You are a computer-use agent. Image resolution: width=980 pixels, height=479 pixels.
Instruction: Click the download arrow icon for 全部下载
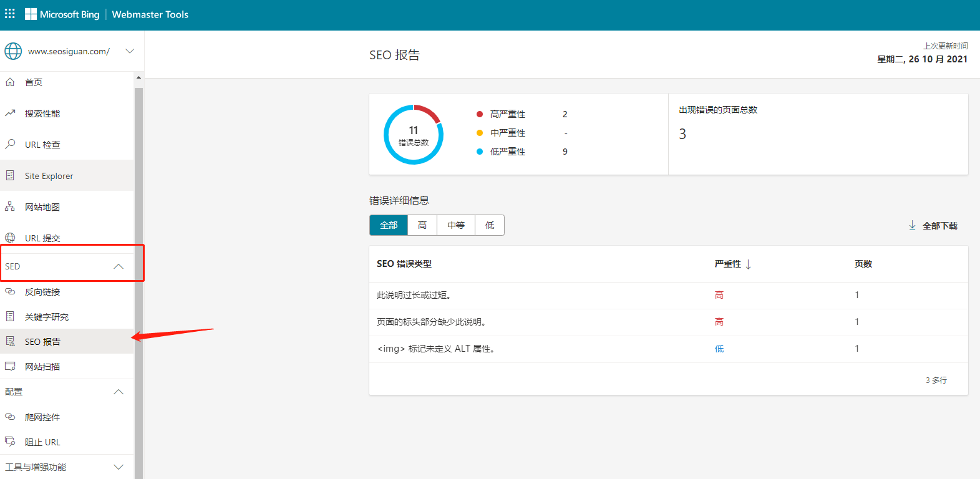912,225
